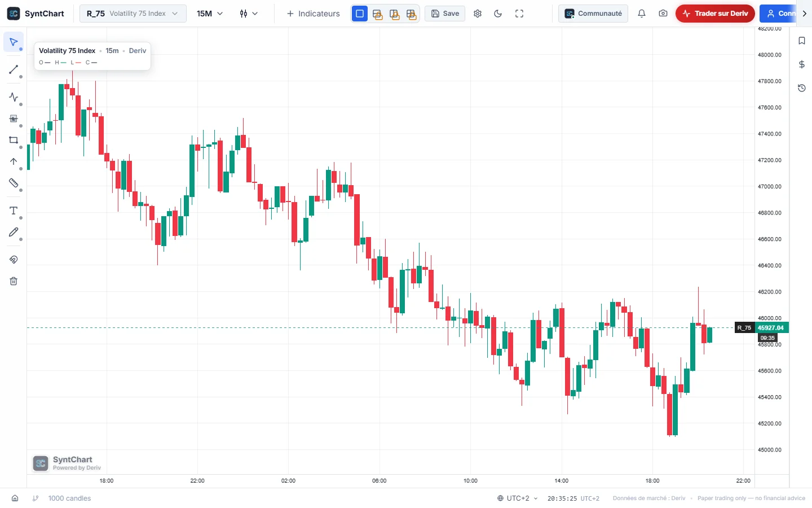Click Trader sur Deriv button

(x=715, y=14)
